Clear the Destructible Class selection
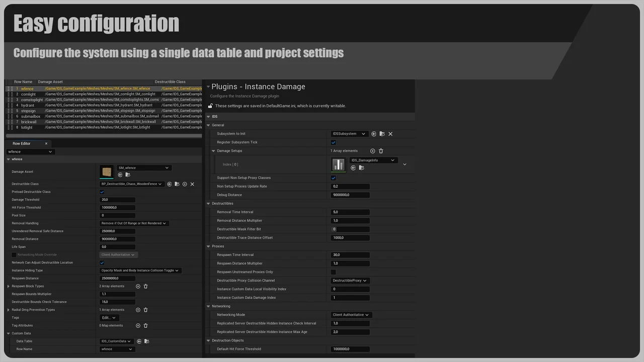 [x=192, y=184]
